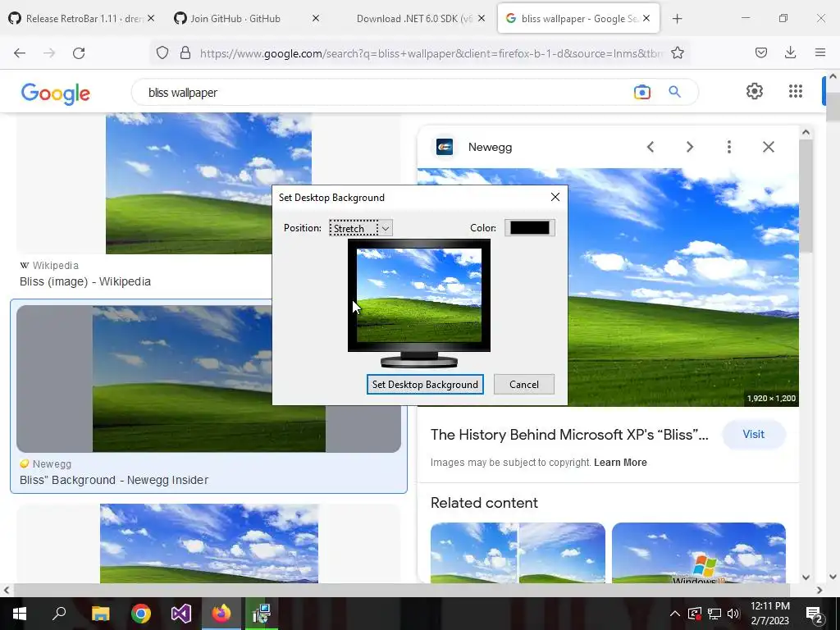This screenshot has height=630, width=840.
Task: Show hidden system tray icons
Action: [x=675, y=614]
